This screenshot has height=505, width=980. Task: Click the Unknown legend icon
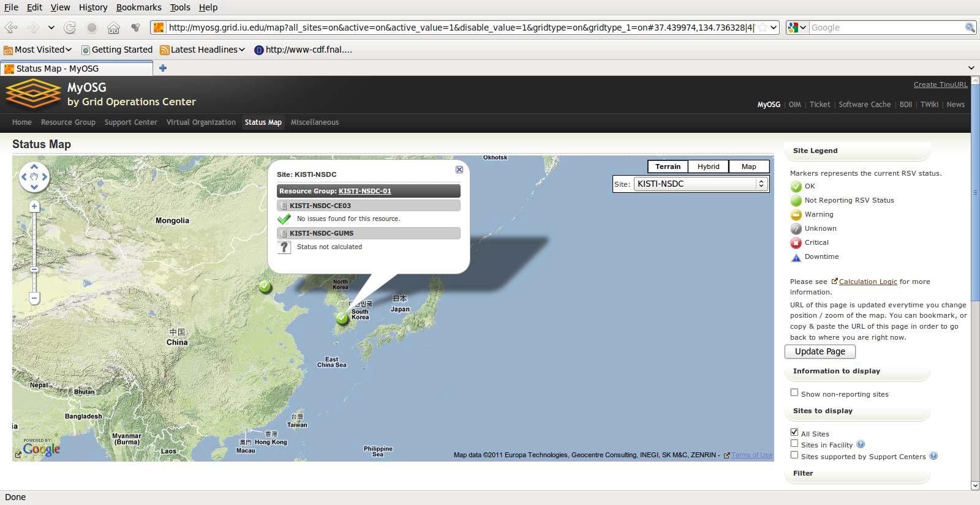796,229
